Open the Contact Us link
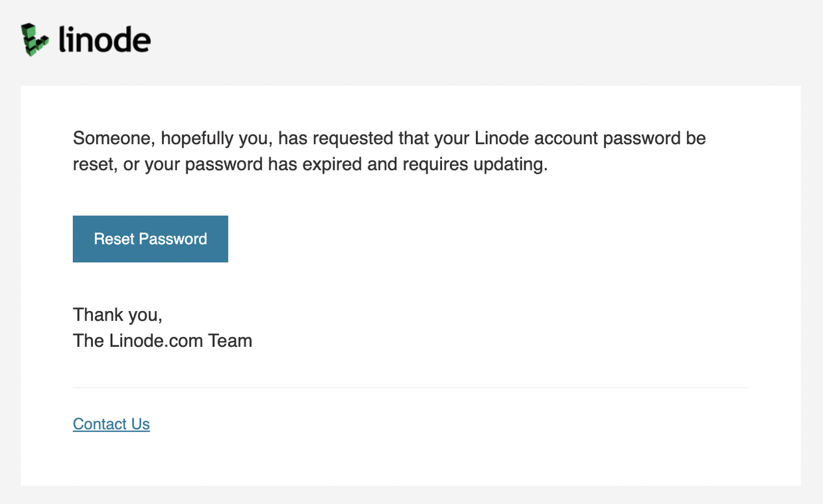This screenshot has width=823, height=504. point(112,424)
